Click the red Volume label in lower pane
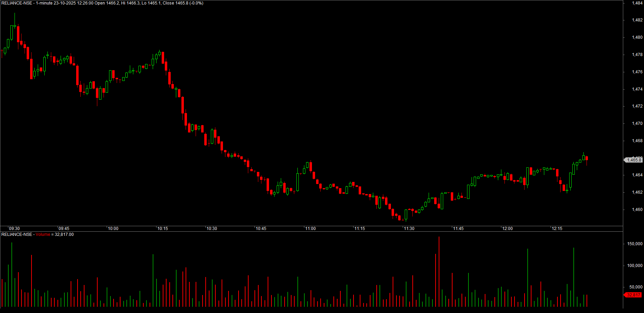This screenshot has width=644, height=313. [43, 234]
